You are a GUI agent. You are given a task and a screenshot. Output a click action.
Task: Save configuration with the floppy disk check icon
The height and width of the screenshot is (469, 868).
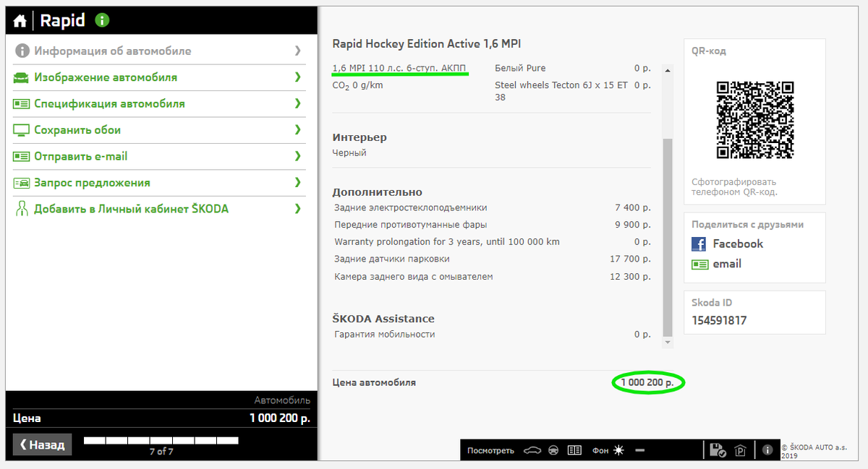pyautogui.click(x=718, y=450)
